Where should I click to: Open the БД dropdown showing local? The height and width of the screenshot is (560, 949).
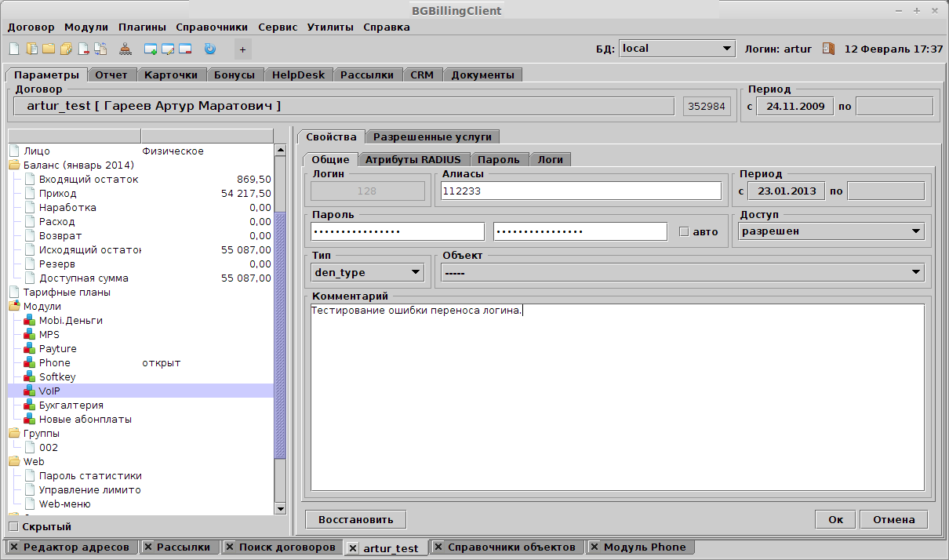[675, 47]
